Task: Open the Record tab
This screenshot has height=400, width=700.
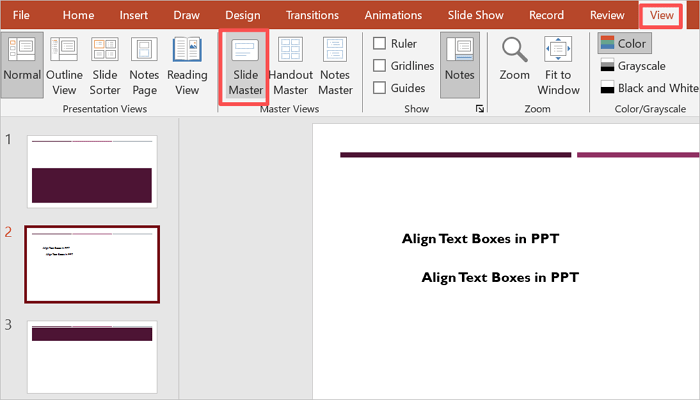Action: pos(546,15)
